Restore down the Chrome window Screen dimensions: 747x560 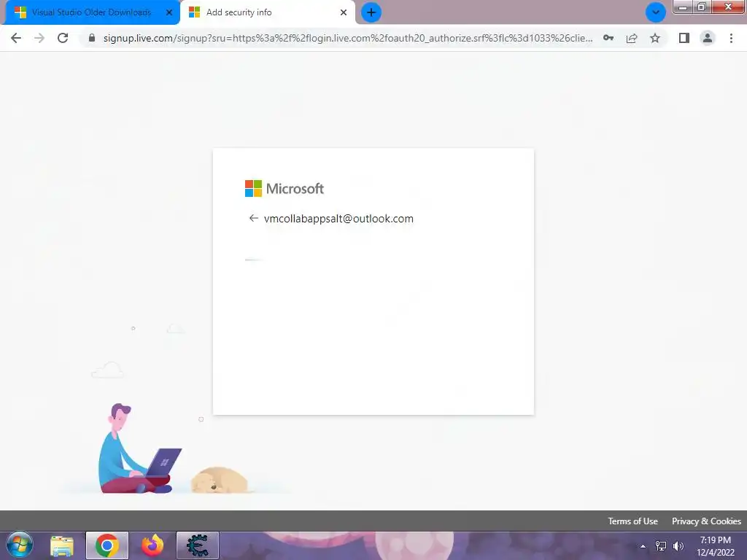pyautogui.click(x=702, y=7)
